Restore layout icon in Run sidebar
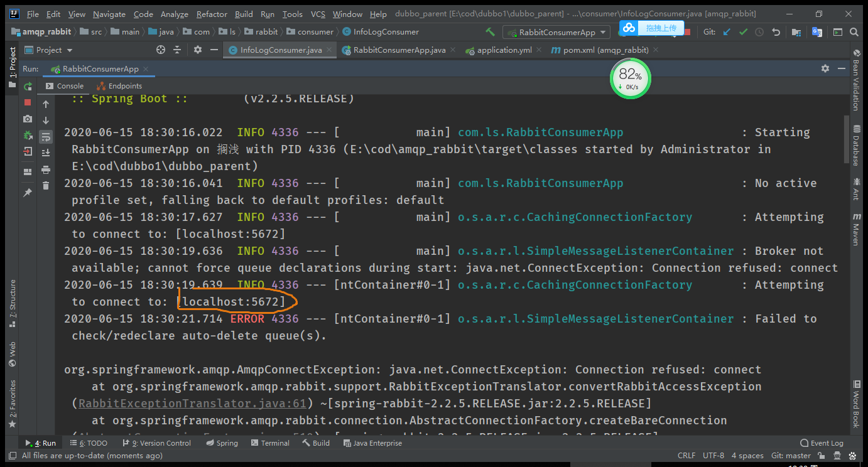Image resolution: width=868 pixels, height=467 pixels. tap(28, 171)
